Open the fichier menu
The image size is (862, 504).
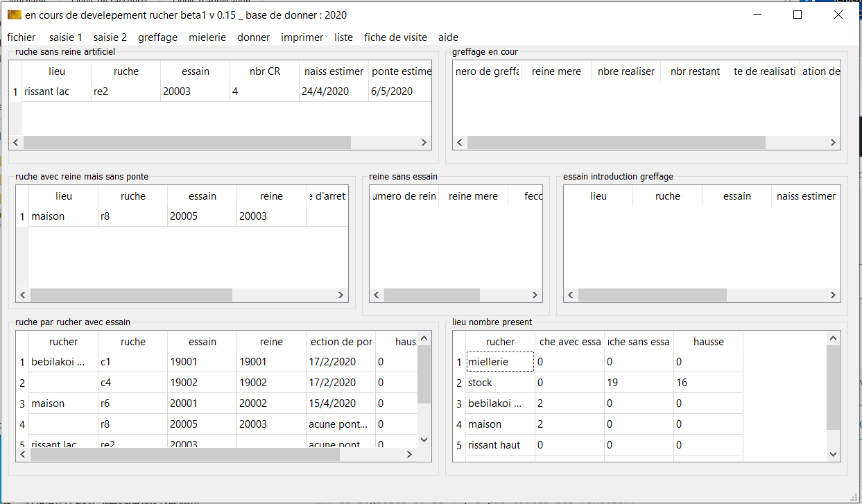(21, 37)
